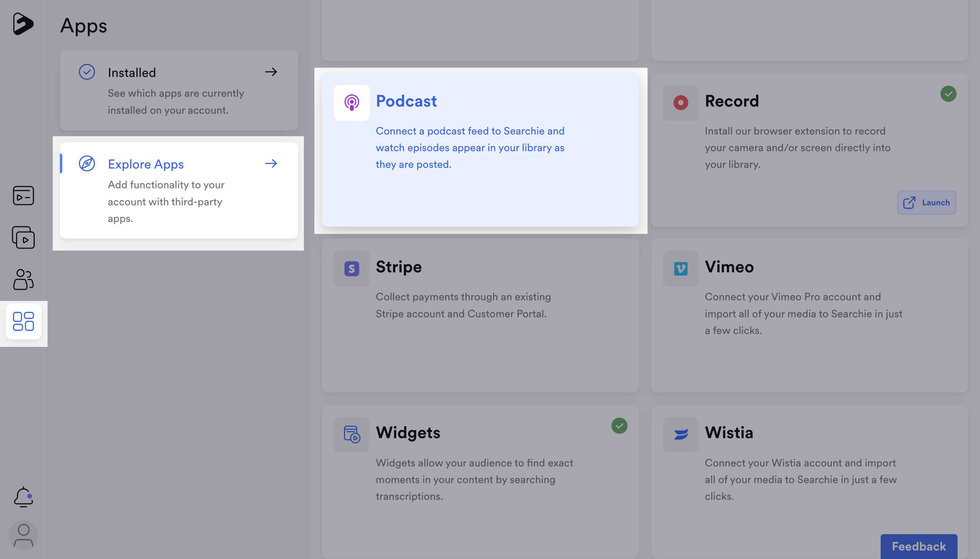Click the Podcast app icon
Viewport: 980px width, 559px height.
(352, 102)
